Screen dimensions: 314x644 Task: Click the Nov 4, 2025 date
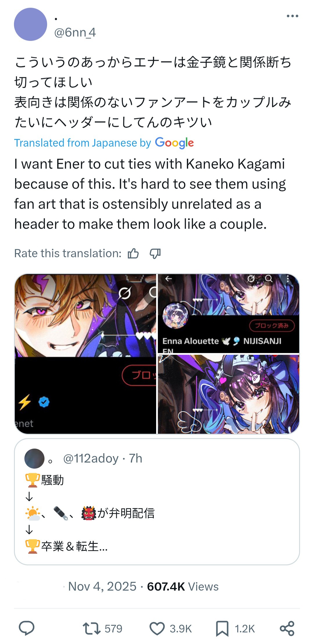(102, 587)
